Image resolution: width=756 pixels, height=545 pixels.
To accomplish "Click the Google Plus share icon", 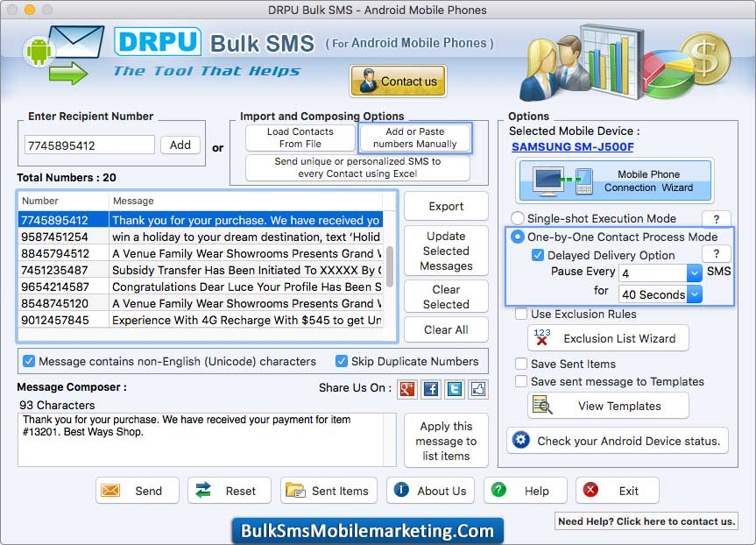I will tap(407, 389).
